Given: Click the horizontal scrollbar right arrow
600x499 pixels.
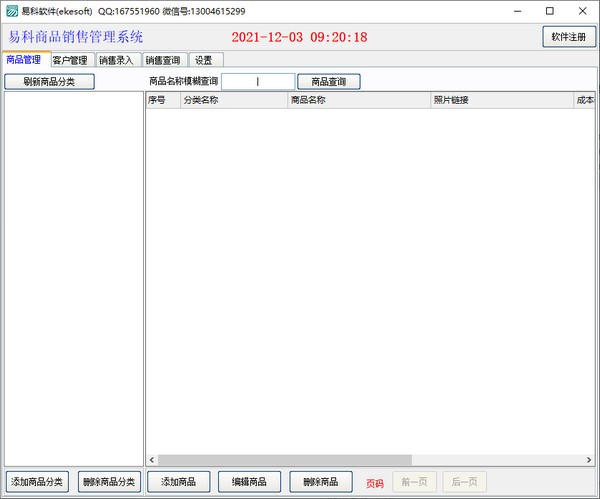Looking at the screenshot, I should [589, 460].
